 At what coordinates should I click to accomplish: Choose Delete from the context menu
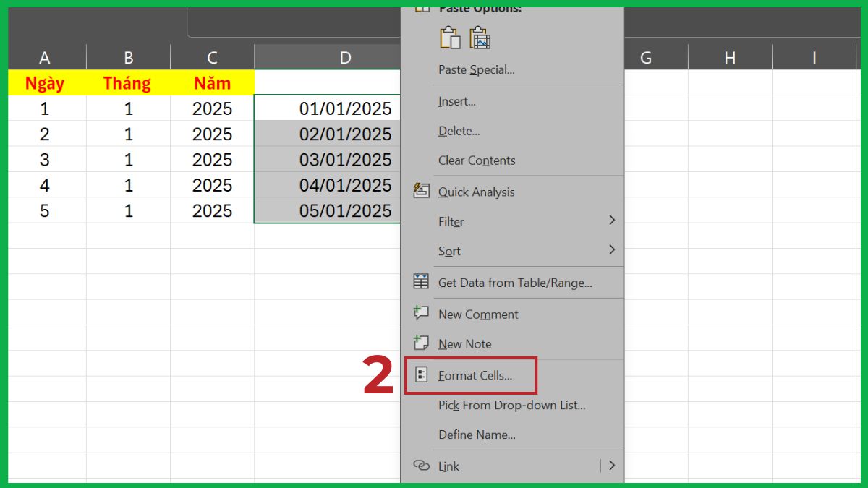pos(459,131)
